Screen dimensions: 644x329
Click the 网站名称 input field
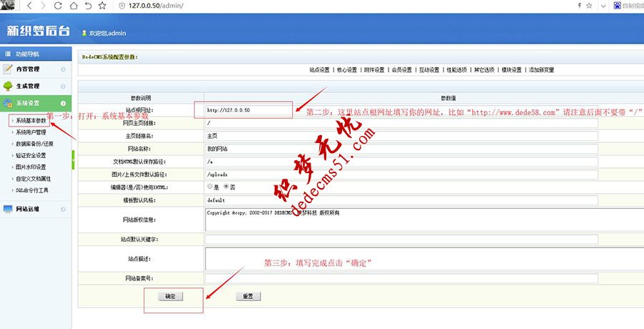click(401, 149)
